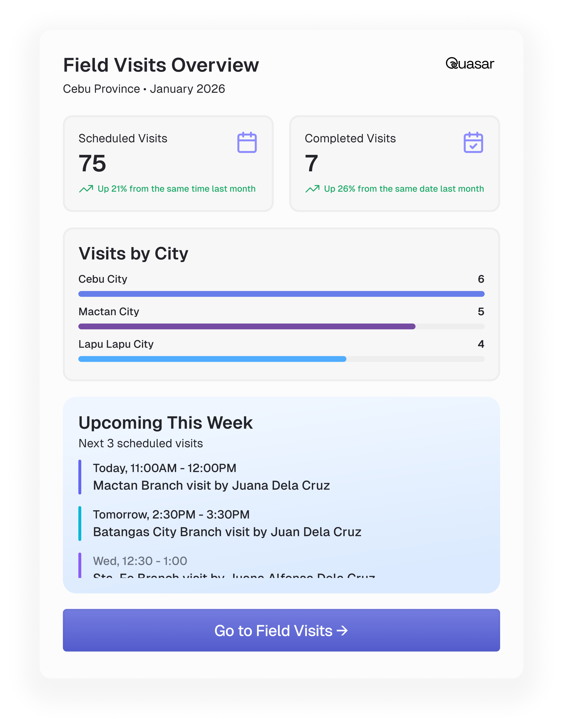Viewport: 563px width, 728px height.
Task: Click the Cebu Province January 2026 subtitle
Action: click(144, 89)
